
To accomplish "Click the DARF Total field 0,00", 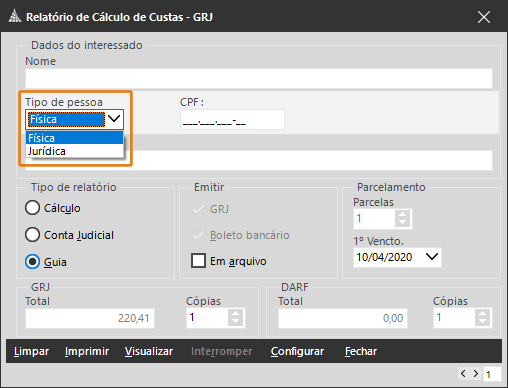I will 343,318.
